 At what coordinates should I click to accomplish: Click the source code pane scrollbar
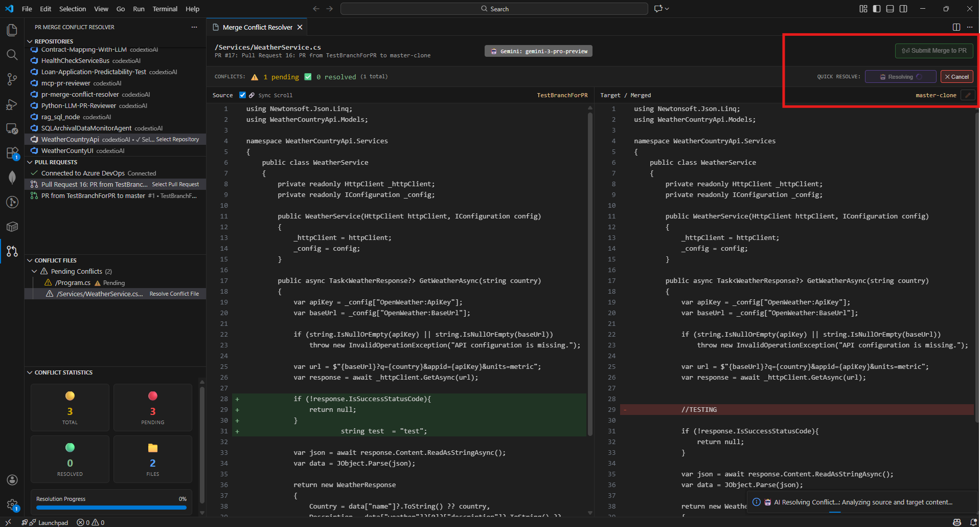pyautogui.click(x=590, y=273)
